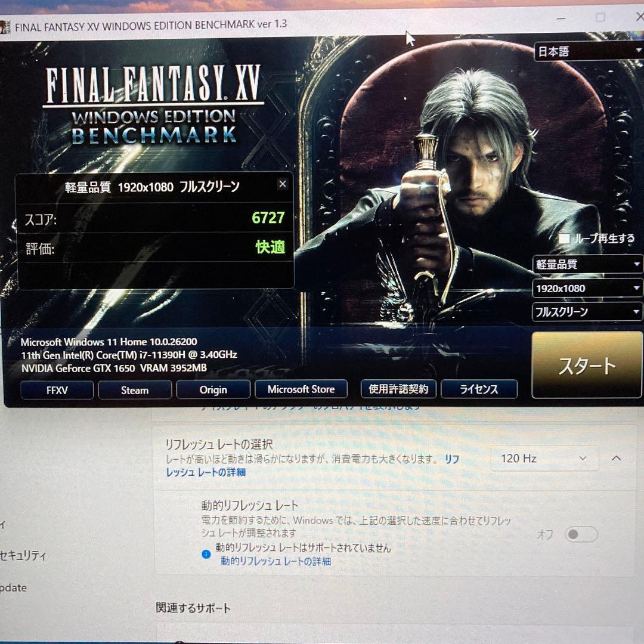
Task: Open the 1920x1080 resolution dropdown
Action: coord(587,289)
